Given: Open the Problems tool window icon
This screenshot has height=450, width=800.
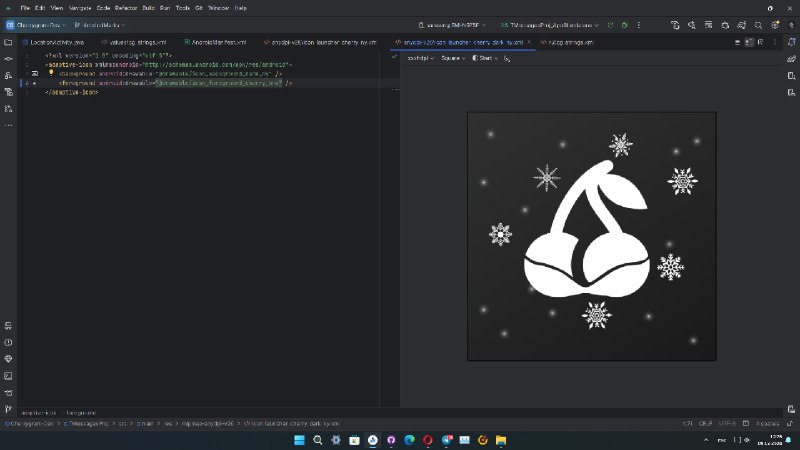Looking at the screenshot, I should pos(8,342).
